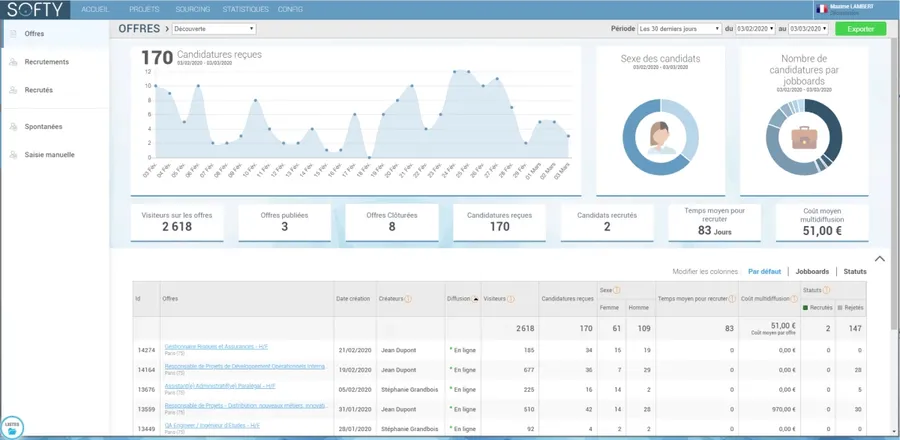Image resolution: width=900 pixels, height=440 pixels.
Task: Click the Offres sidebar document icon
Action: pyautogui.click(x=12, y=34)
